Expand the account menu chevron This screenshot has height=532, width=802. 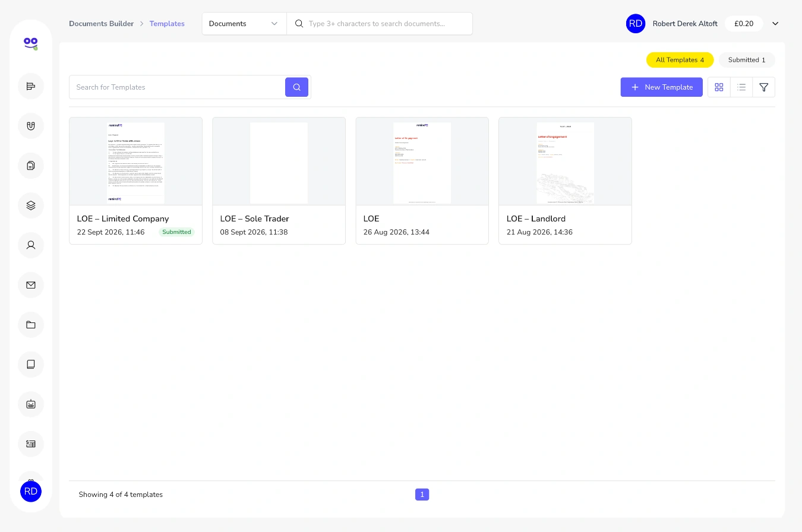775,24
